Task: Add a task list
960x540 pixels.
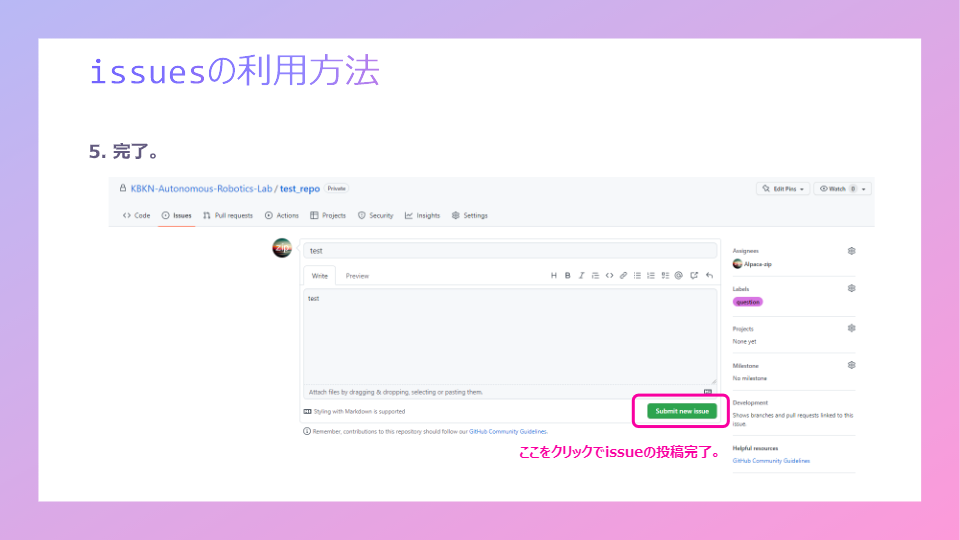Action: point(665,276)
